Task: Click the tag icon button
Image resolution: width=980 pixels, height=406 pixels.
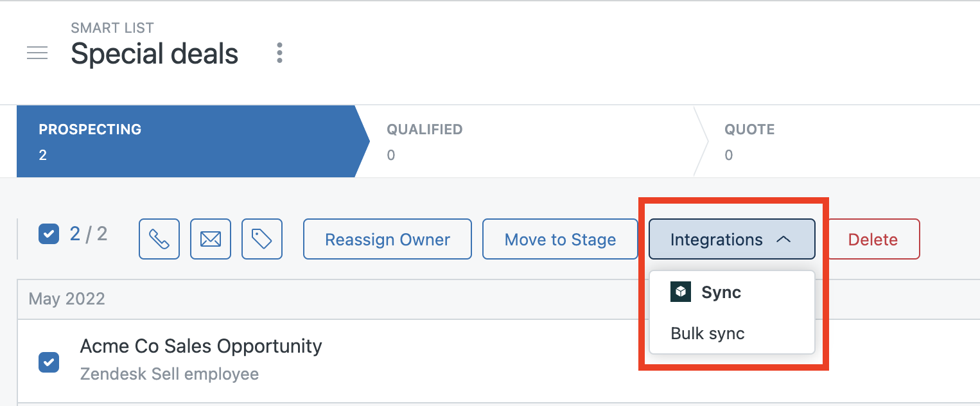Action: point(262,239)
